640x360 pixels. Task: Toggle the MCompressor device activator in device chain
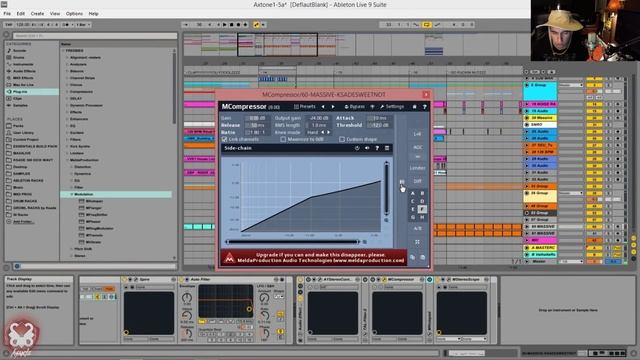373,280
